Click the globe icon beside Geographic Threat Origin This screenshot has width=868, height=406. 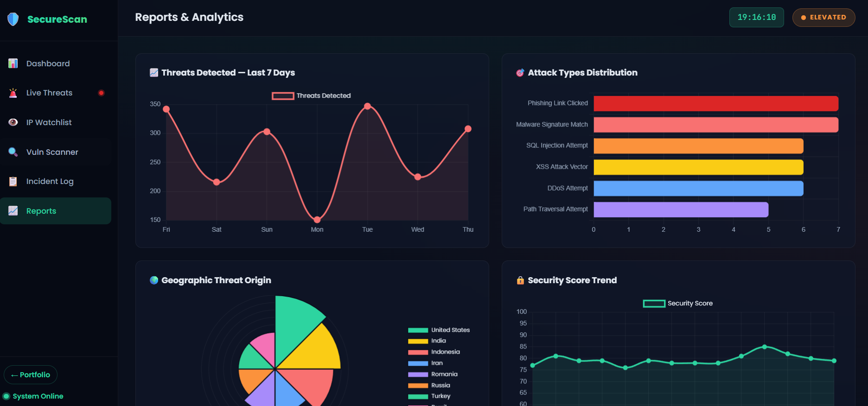(154, 280)
